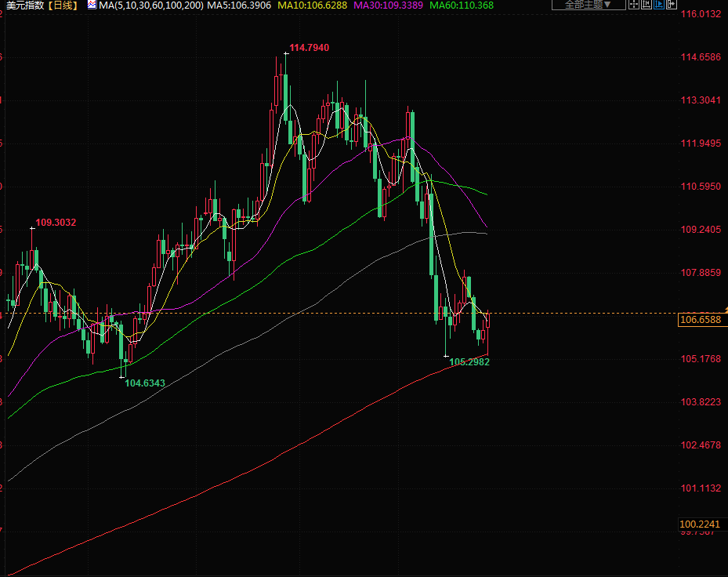Click the 104.6343 low price marker
Viewport: 728px width, 577px height.
tap(145, 383)
